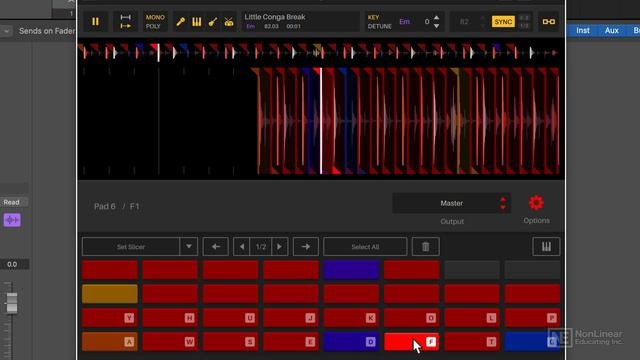This screenshot has width=640, height=360.
Task: Click the 0.0 volume value field
Action: pyautogui.click(x=14, y=264)
